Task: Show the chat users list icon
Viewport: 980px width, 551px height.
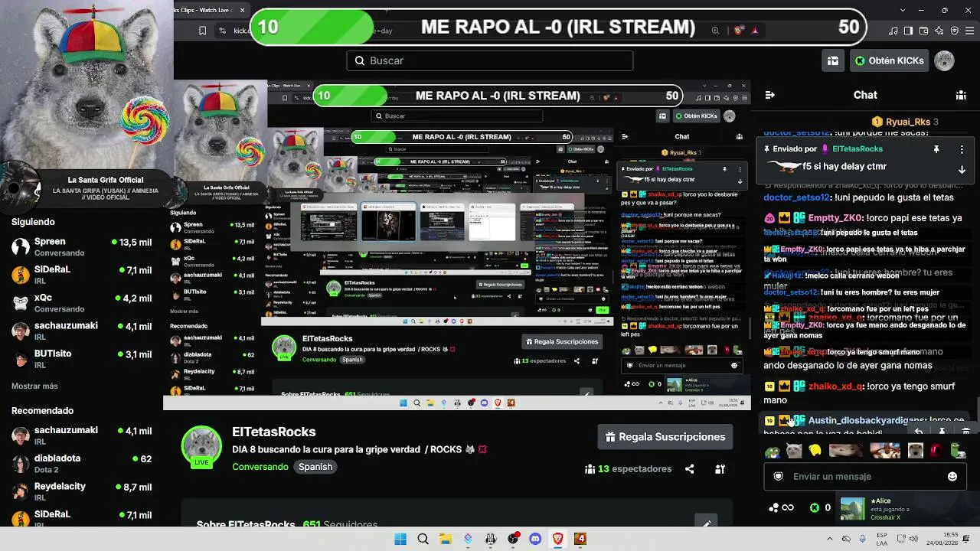Action: pos(961,95)
